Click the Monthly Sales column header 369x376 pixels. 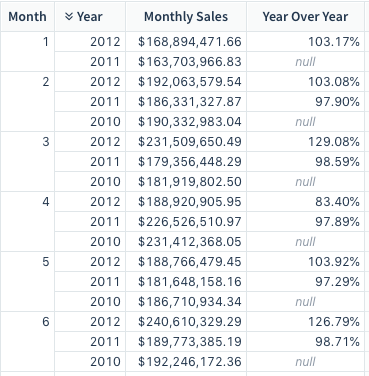pos(186,17)
